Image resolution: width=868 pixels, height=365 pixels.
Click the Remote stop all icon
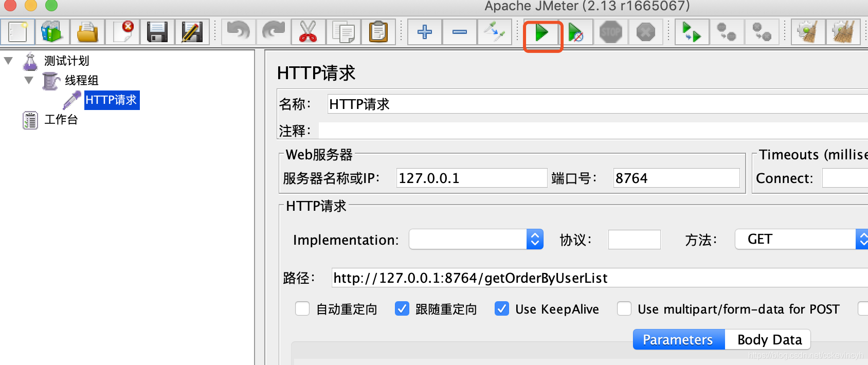727,32
